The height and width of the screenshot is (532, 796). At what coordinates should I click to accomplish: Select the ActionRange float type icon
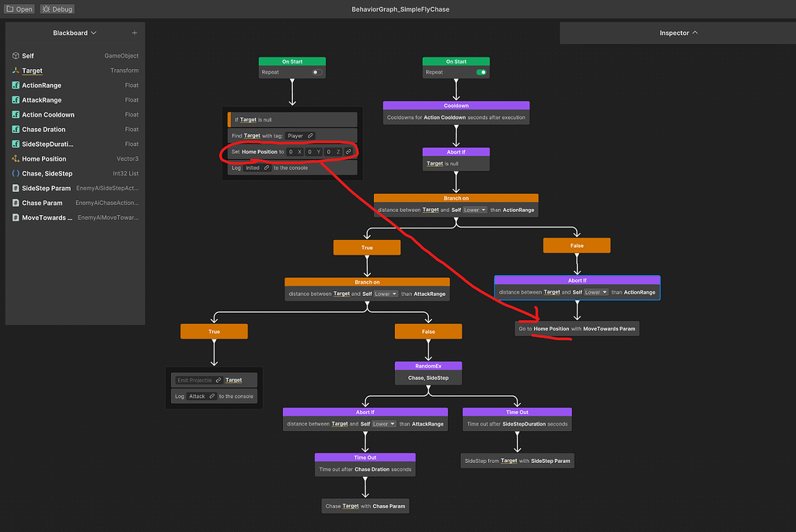click(x=16, y=85)
